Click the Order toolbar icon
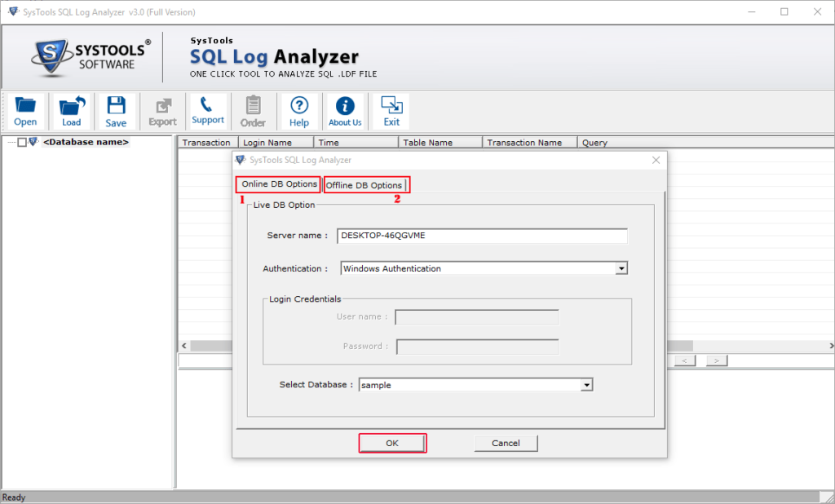835x504 pixels. pyautogui.click(x=253, y=112)
